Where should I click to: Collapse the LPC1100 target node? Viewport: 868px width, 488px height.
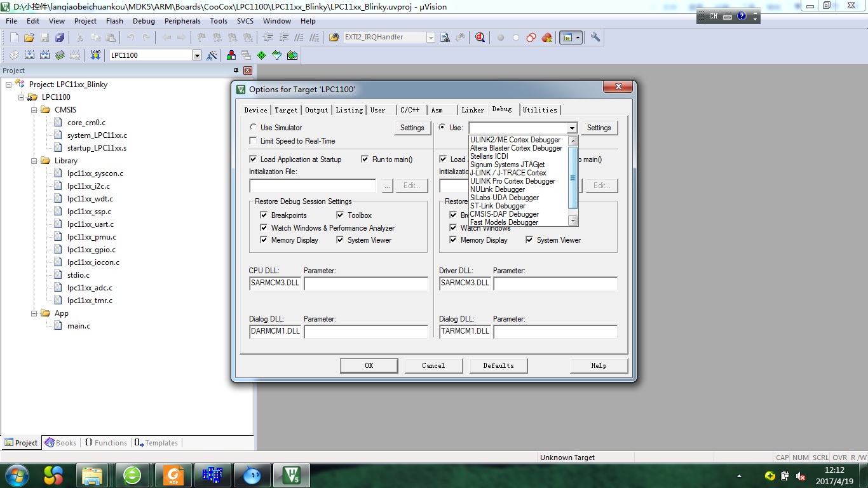[22, 97]
